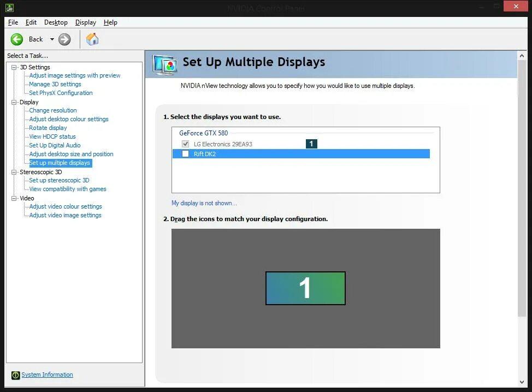This screenshot has height=392, width=532.
Task: Open the Desktop menu
Action: coord(56,22)
